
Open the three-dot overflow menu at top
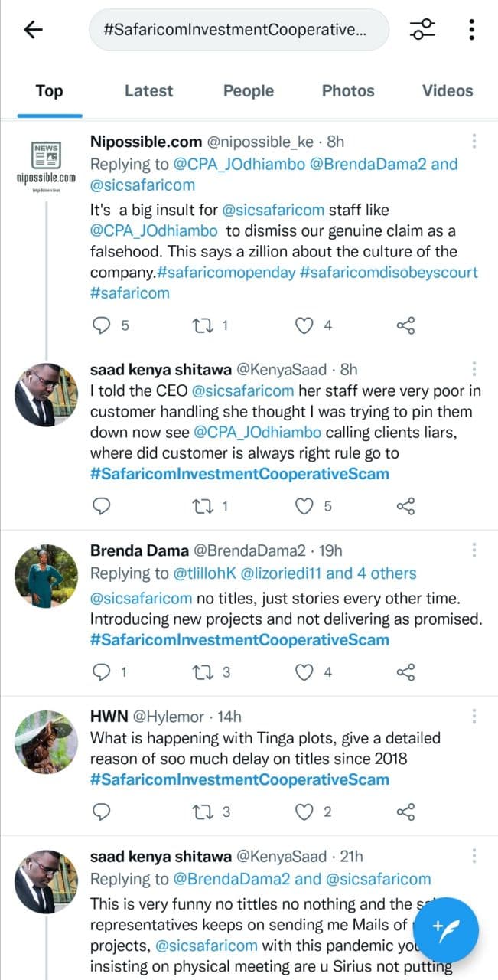tap(472, 30)
